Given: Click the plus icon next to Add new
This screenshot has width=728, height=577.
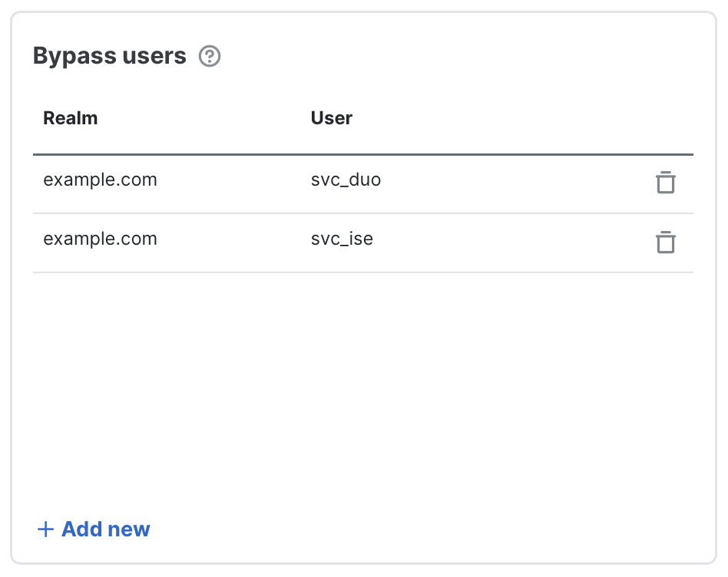Looking at the screenshot, I should click(45, 529).
